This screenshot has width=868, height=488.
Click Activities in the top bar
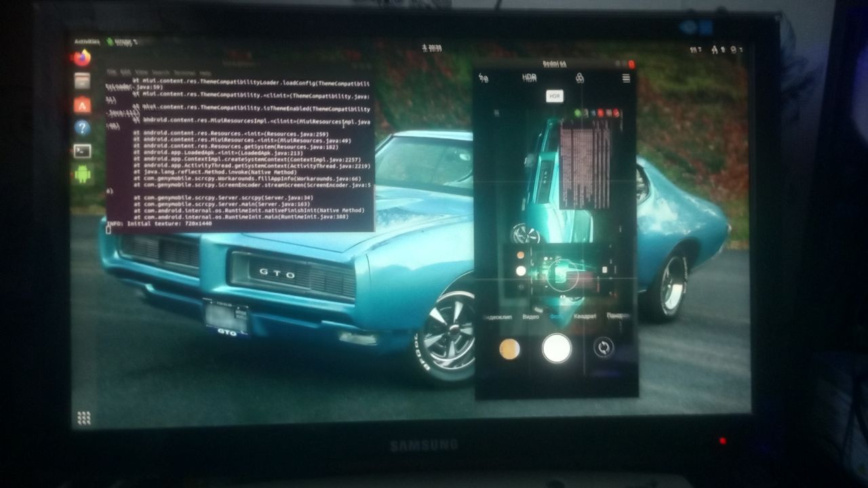point(87,41)
